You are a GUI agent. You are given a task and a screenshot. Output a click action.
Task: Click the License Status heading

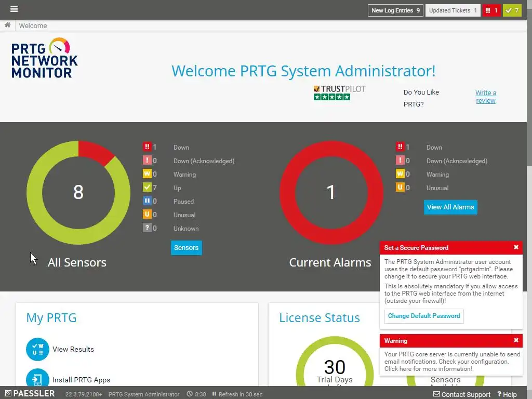[x=320, y=318]
